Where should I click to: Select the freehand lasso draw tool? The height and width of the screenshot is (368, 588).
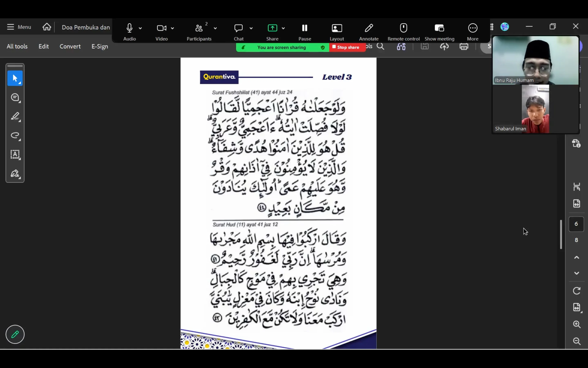(x=15, y=135)
